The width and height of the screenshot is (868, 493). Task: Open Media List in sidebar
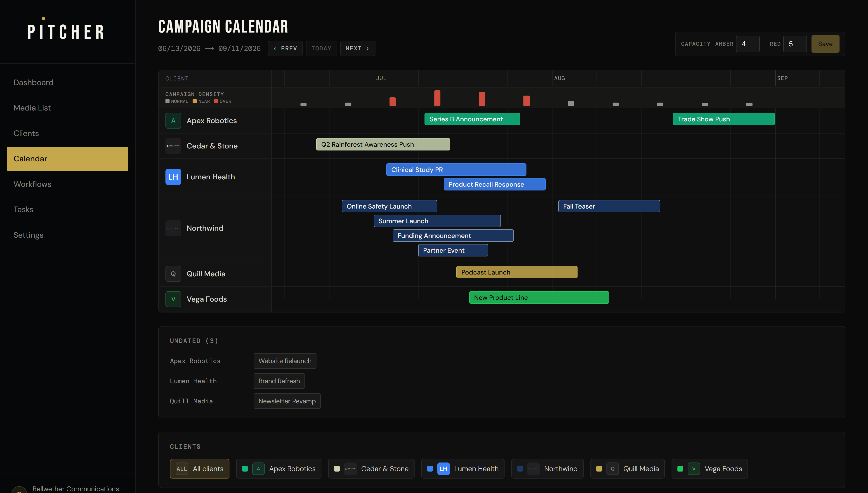(x=67, y=108)
